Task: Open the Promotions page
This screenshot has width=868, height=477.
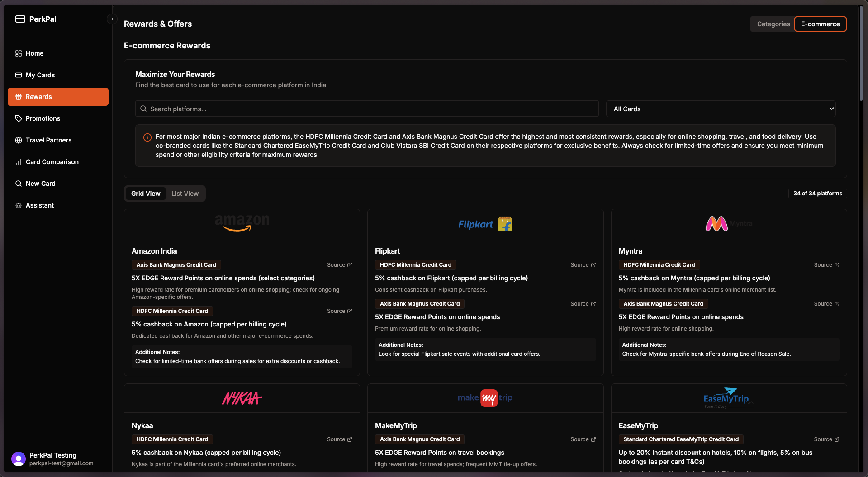Action: [x=58, y=118]
